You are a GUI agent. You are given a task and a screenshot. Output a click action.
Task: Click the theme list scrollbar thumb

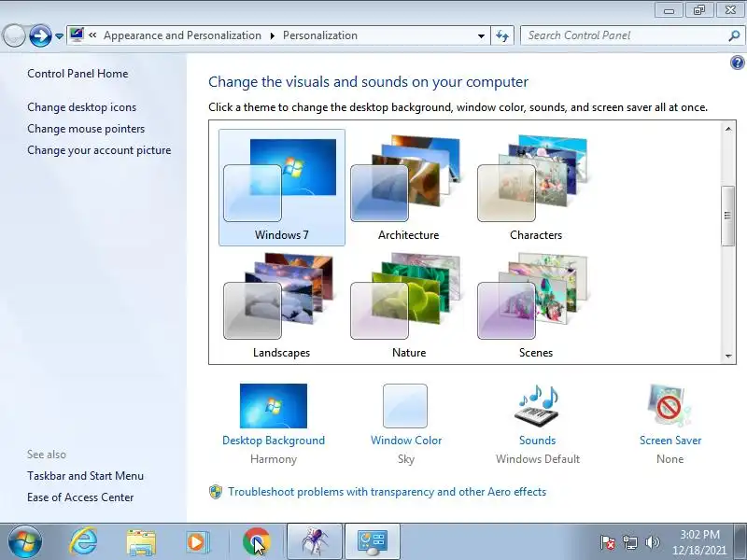click(727, 216)
